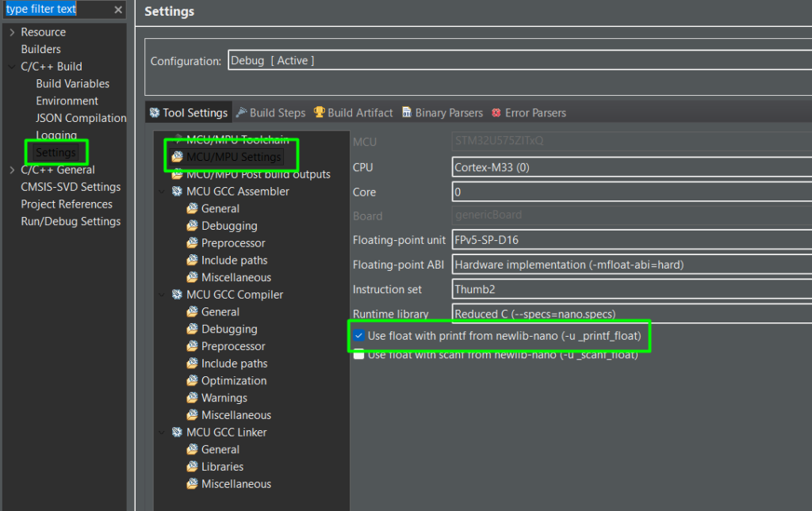Click the Assembler Include paths icon

click(193, 261)
